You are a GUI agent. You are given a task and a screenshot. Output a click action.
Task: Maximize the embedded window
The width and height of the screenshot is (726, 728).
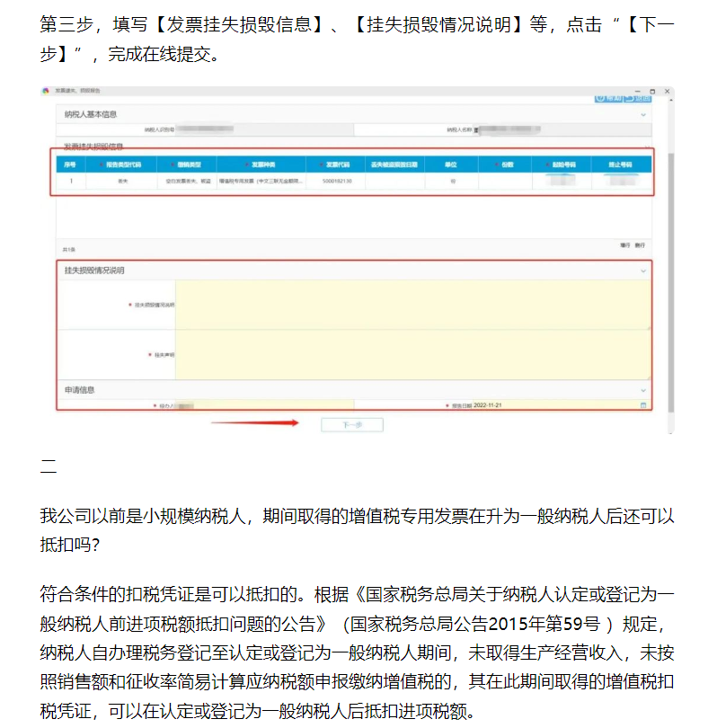[x=652, y=91]
